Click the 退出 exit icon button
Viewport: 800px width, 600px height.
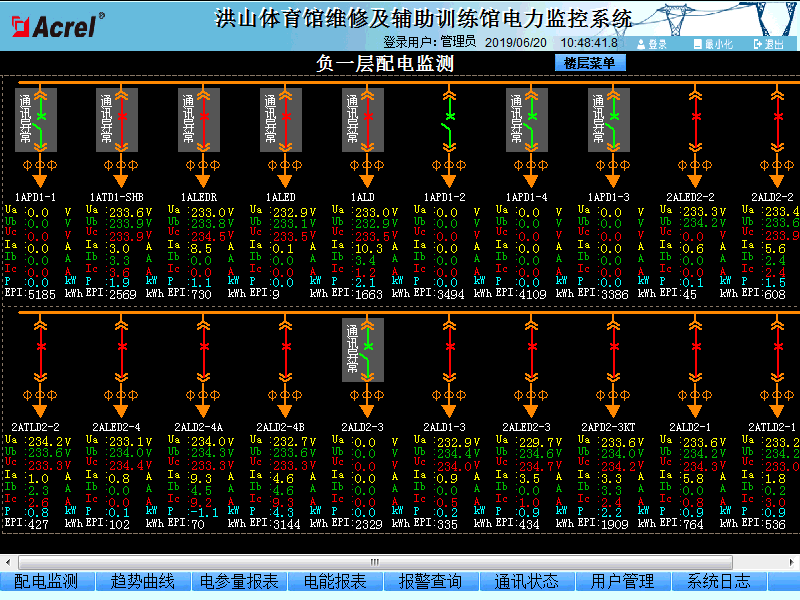(x=767, y=44)
